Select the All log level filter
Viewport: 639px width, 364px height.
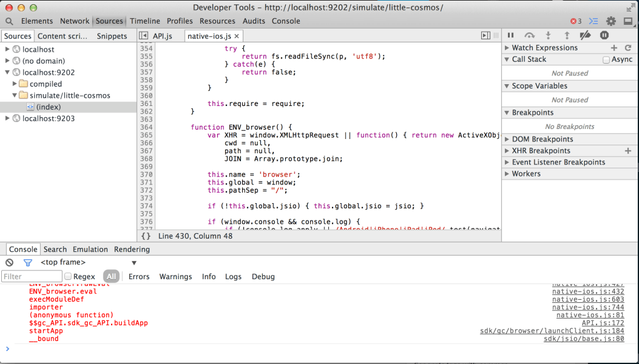pos(111,276)
